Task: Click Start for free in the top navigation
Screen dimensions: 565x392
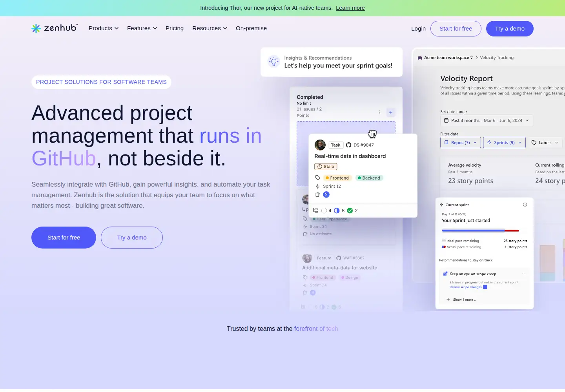Action: [456, 29]
